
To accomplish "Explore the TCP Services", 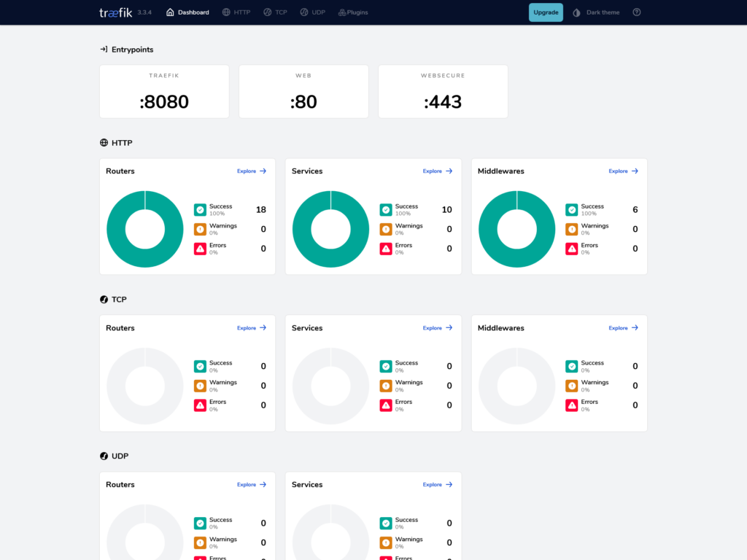I will [438, 328].
